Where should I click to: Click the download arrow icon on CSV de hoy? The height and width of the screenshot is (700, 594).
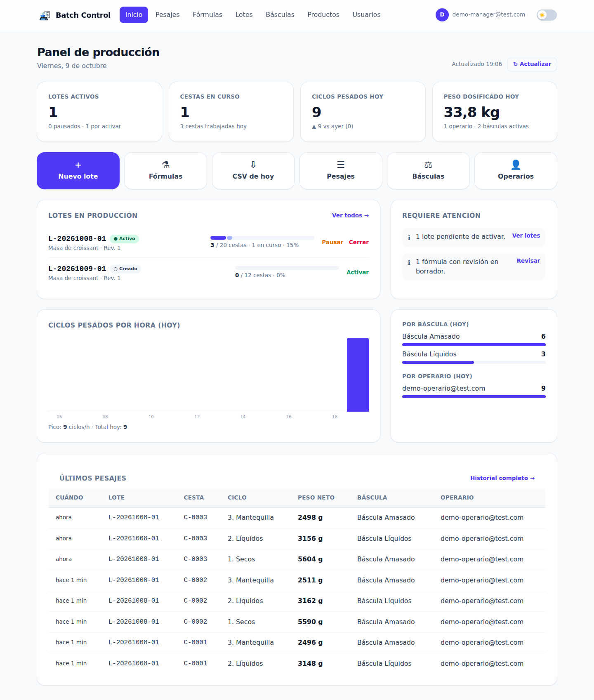253,165
